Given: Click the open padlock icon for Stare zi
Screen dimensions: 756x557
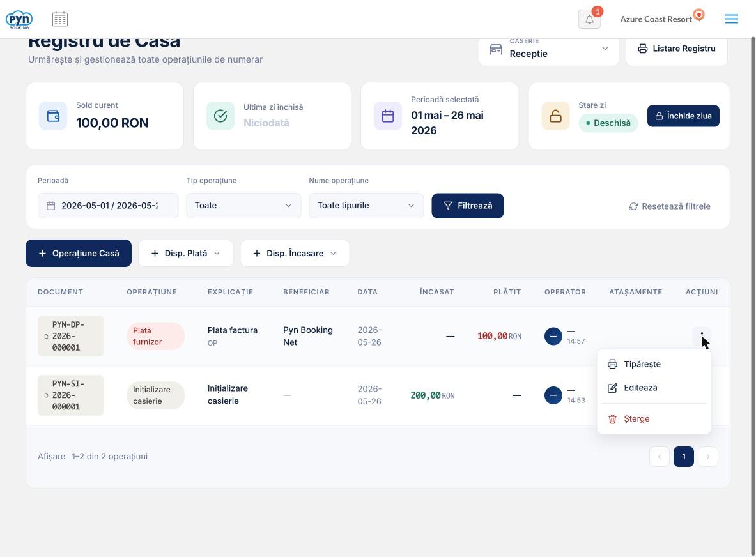Looking at the screenshot, I should pos(555,116).
